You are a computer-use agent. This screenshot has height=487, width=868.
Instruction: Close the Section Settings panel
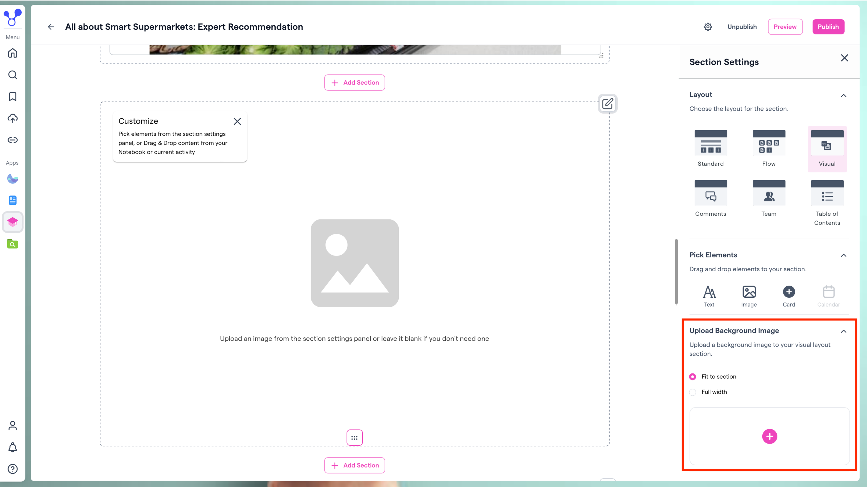pos(844,58)
